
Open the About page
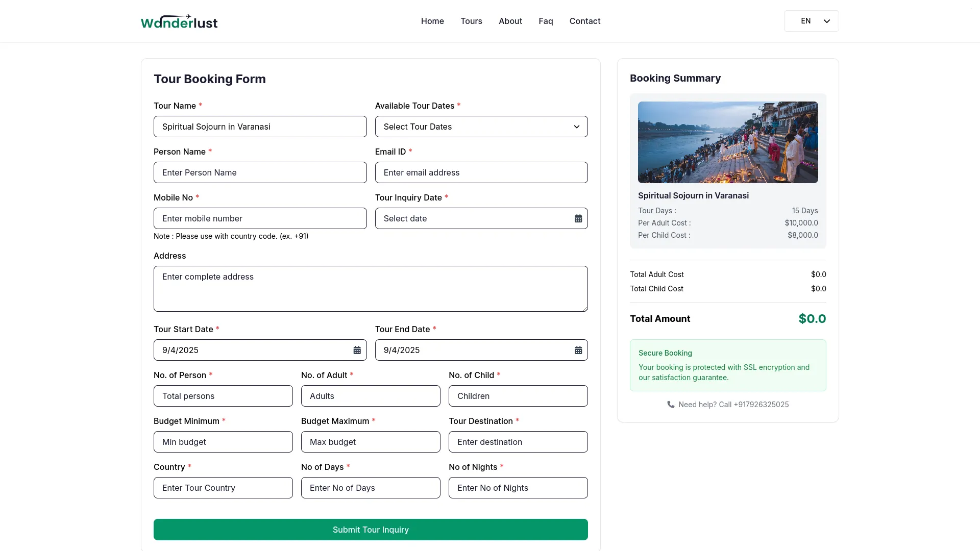pos(510,21)
